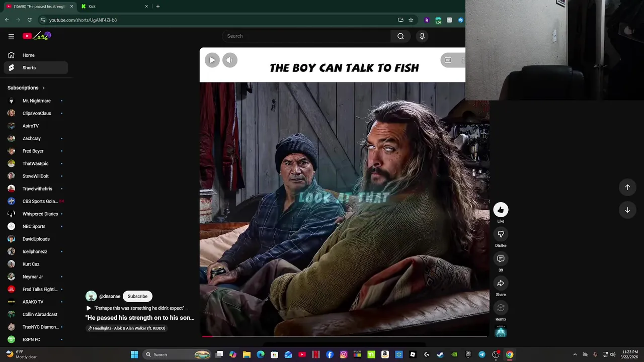Click the browser address bar URL
This screenshot has width=644, height=362.
pos(83,20)
